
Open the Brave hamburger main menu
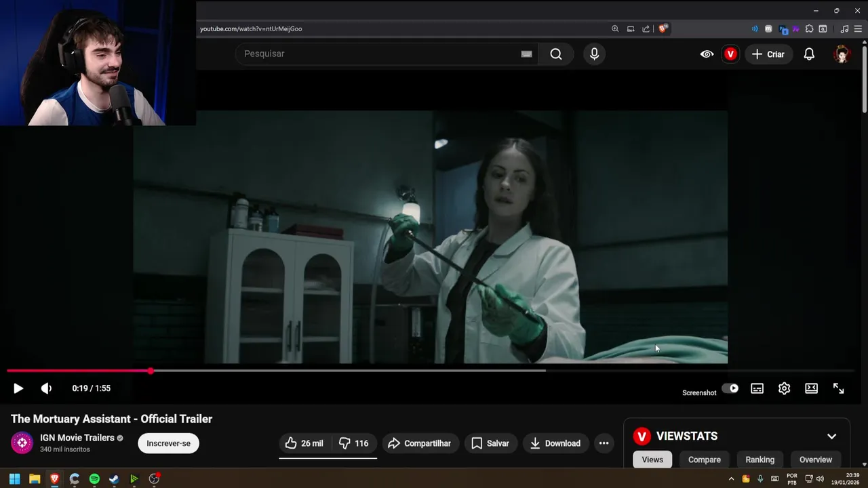click(858, 28)
